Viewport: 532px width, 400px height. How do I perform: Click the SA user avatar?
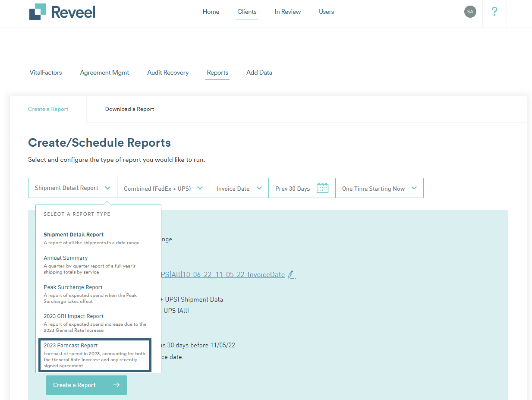(x=470, y=12)
